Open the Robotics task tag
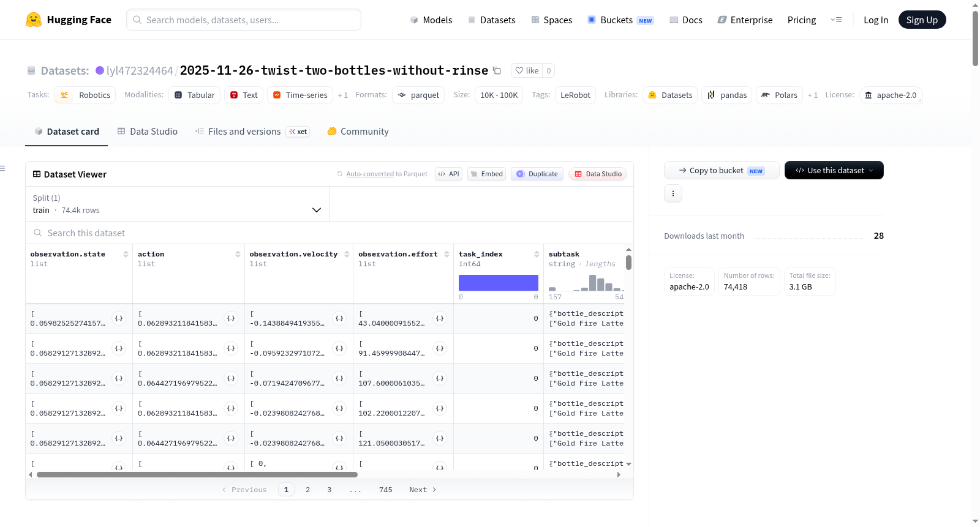 point(85,95)
